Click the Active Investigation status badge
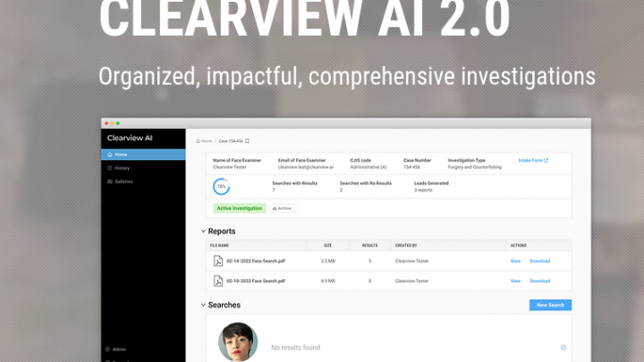 point(240,208)
